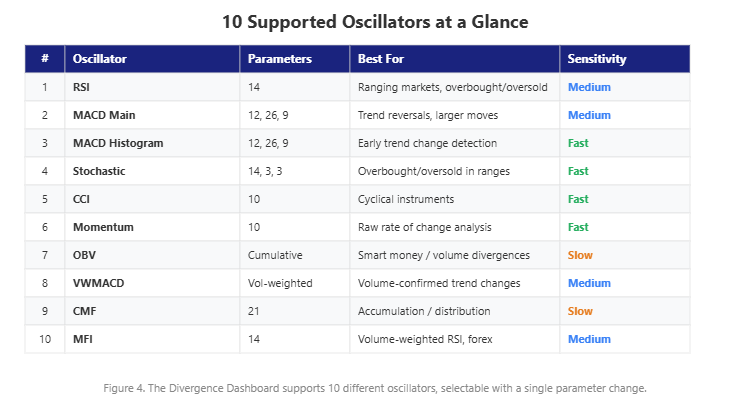The image size is (750, 400).
Task: Click the Best For column header
Action: pyautogui.click(x=381, y=59)
